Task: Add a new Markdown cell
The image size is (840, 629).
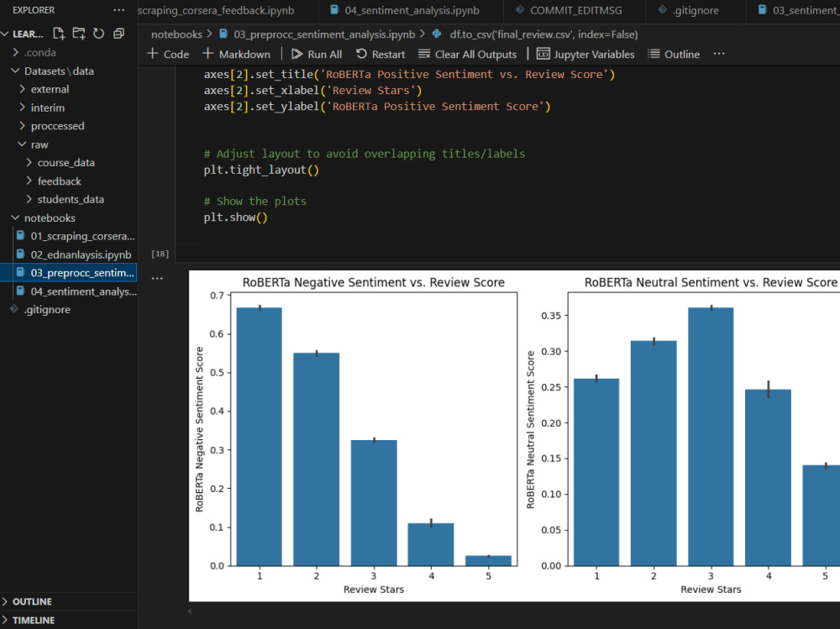Action: [x=236, y=54]
